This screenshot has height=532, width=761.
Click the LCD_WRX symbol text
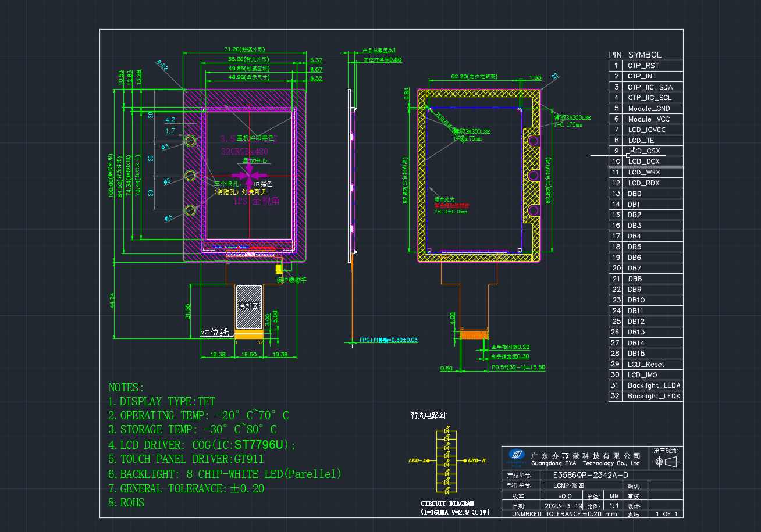pos(644,172)
